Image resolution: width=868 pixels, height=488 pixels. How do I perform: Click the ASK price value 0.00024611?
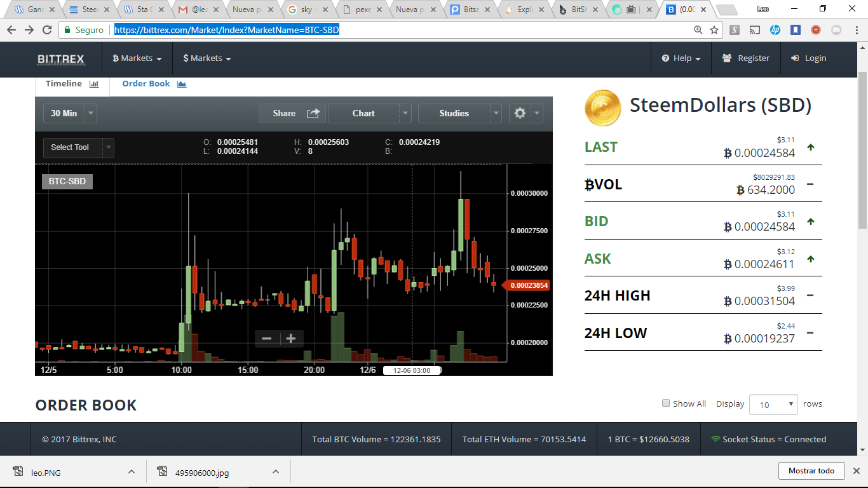[759, 264]
